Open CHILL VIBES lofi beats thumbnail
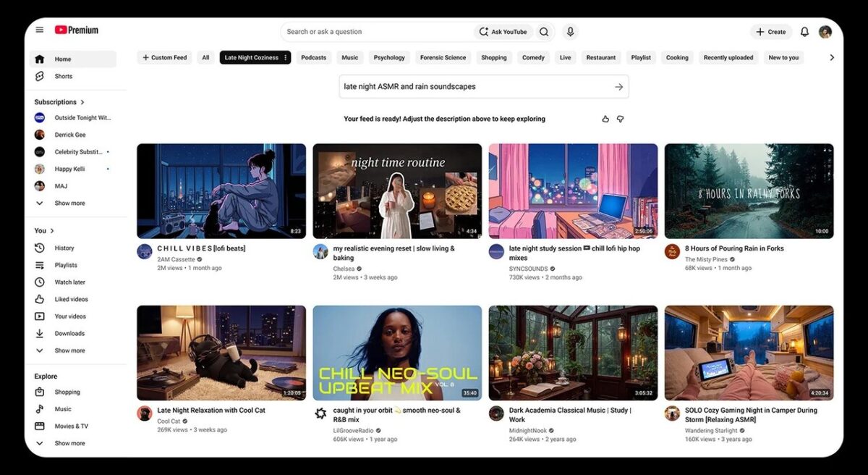Screen dimensions: 868x475 [221, 191]
